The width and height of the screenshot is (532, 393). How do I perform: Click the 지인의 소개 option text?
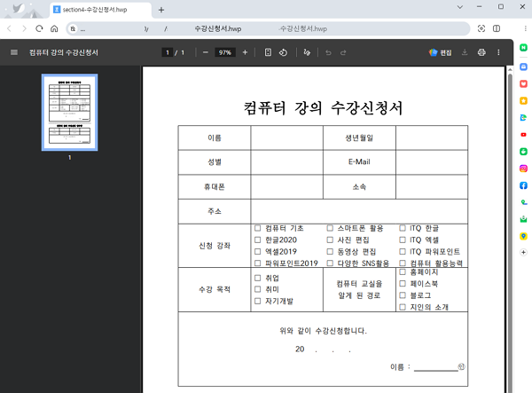429,307
